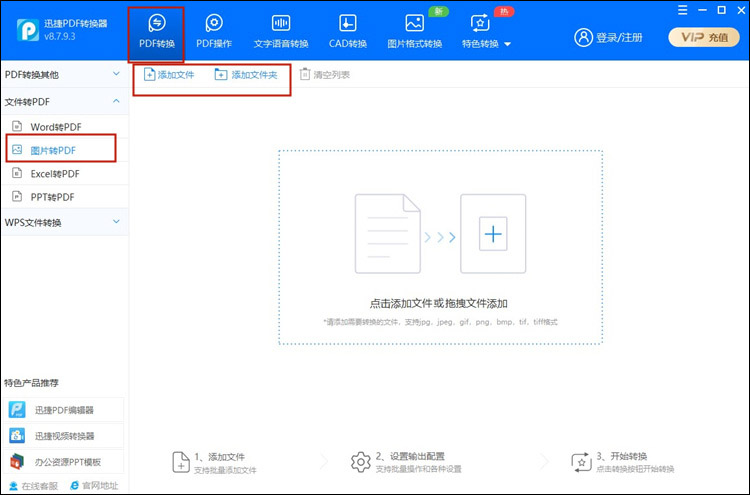Image resolution: width=750 pixels, height=495 pixels.
Task: Click the step 2 settings gear icon
Action: coord(361,462)
